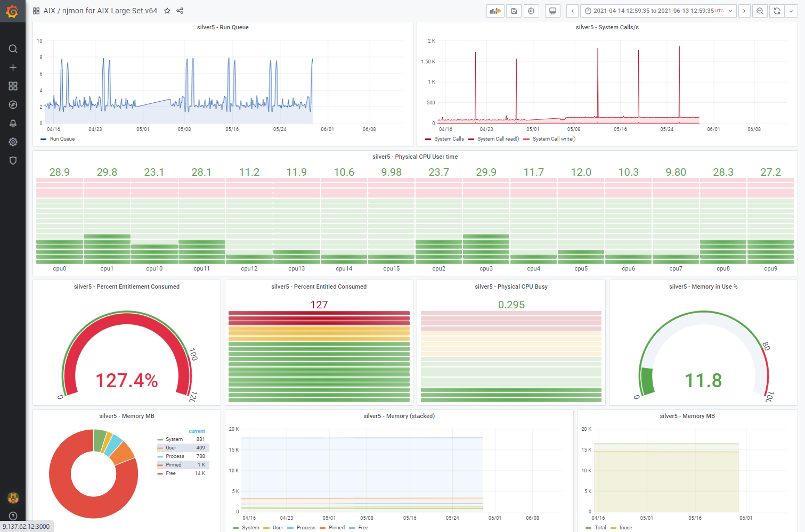Click red Free swatch in donut legend
The width and height of the screenshot is (805, 532).
[x=160, y=474]
